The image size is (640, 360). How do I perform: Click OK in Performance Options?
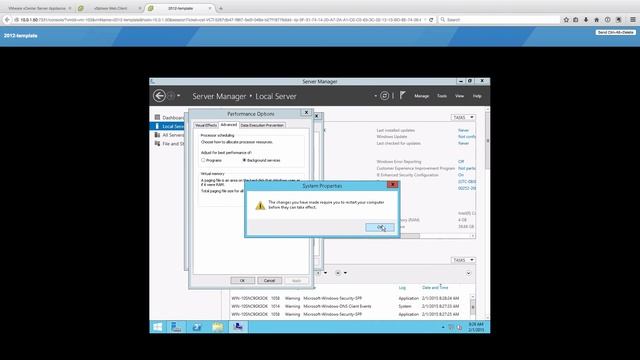(242, 280)
